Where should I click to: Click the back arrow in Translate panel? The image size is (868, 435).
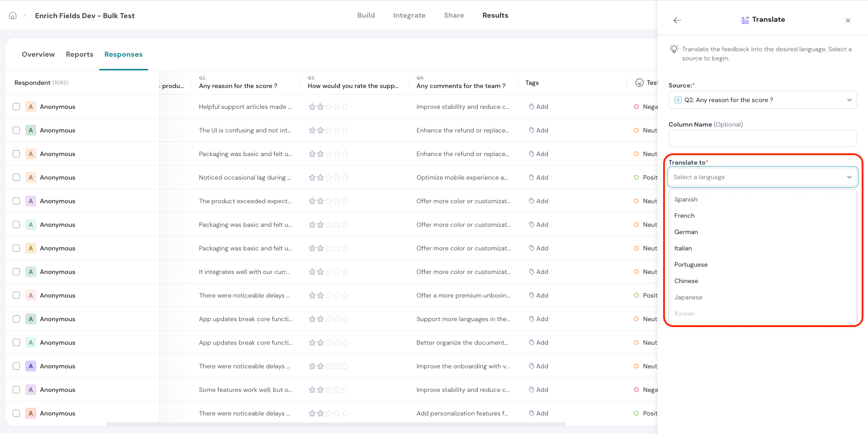(677, 20)
